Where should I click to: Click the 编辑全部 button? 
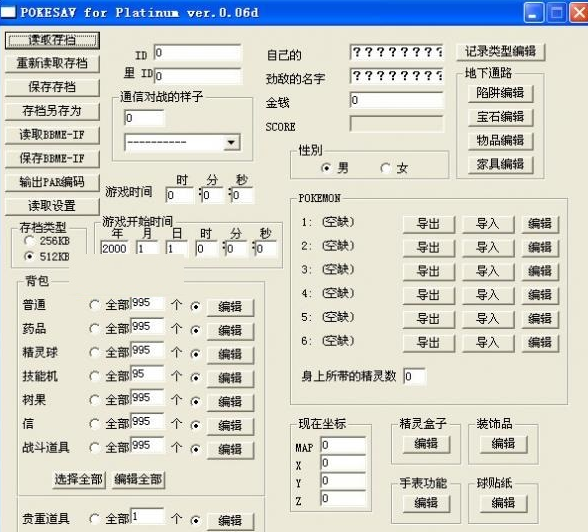point(138,480)
